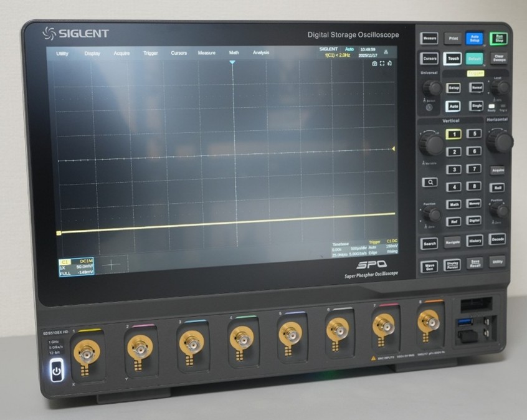Open the Timebase info box

tap(349, 247)
